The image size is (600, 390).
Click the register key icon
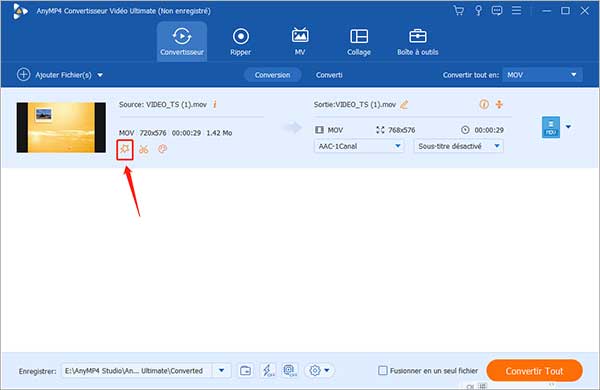[x=478, y=11]
